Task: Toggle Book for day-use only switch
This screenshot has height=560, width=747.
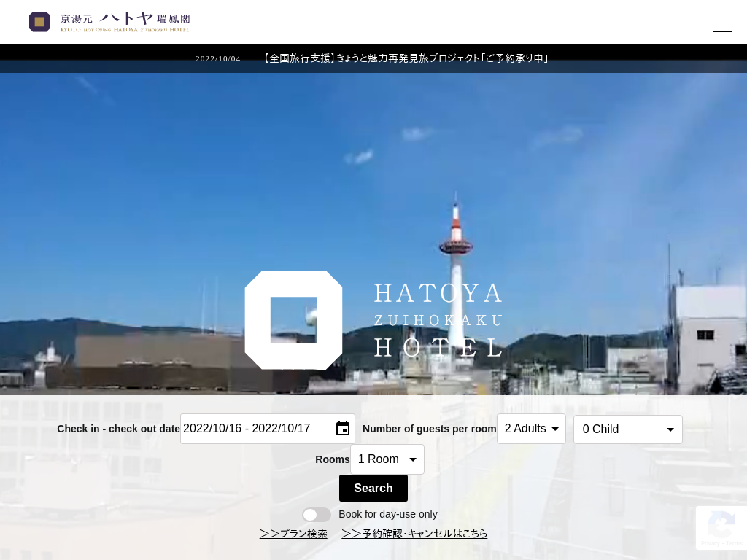Action: tap(317, 515)
